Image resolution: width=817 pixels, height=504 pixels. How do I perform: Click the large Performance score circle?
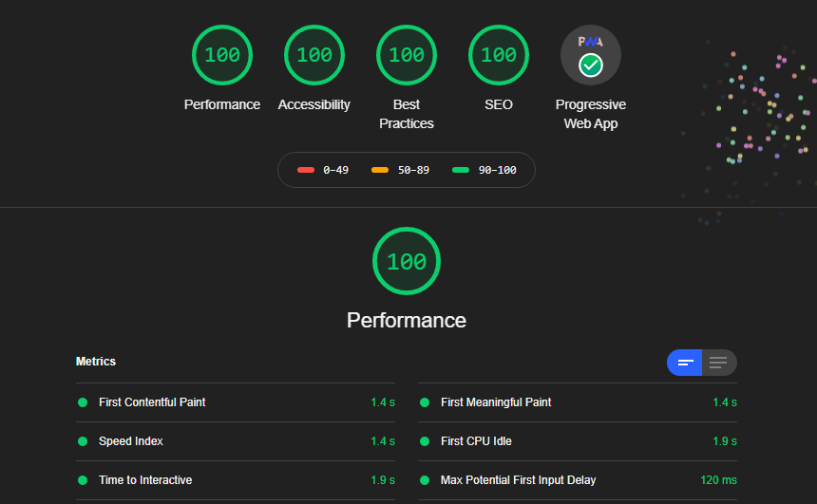pyautogui.click(x=407, y=261)
